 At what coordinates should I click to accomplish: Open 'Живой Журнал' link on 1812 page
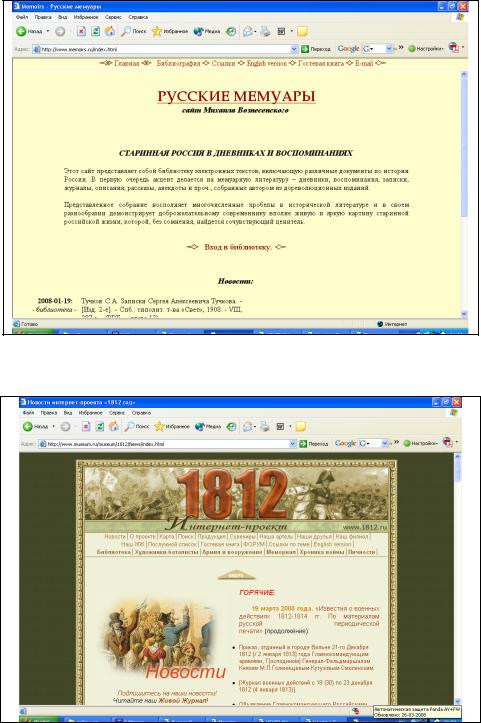pos(183,701)
